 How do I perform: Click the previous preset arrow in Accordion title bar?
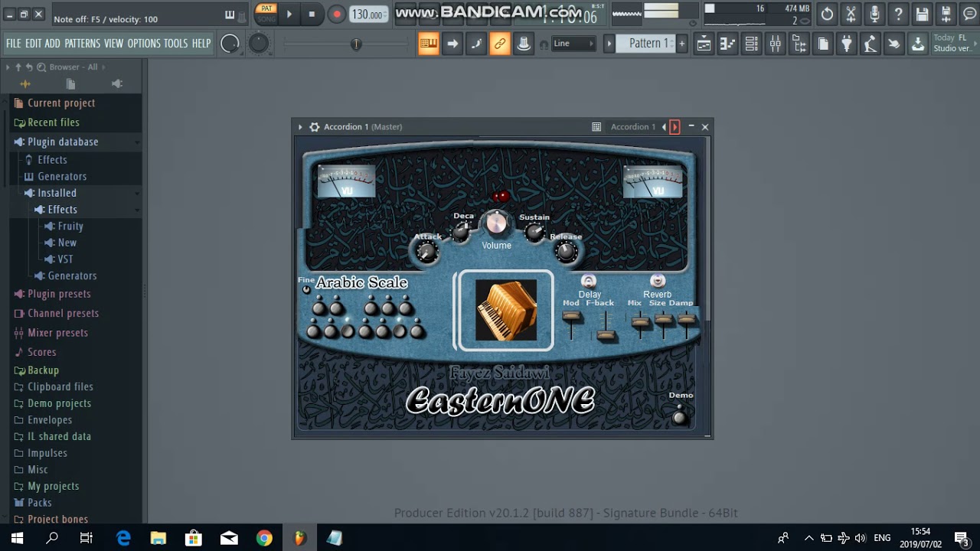[x=664, y=127]
